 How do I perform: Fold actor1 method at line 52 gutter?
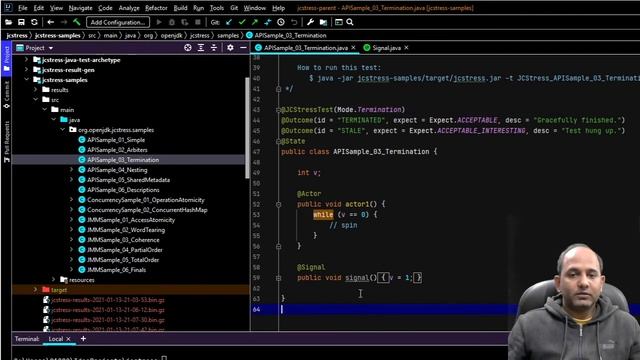click(x=278, y=204)
